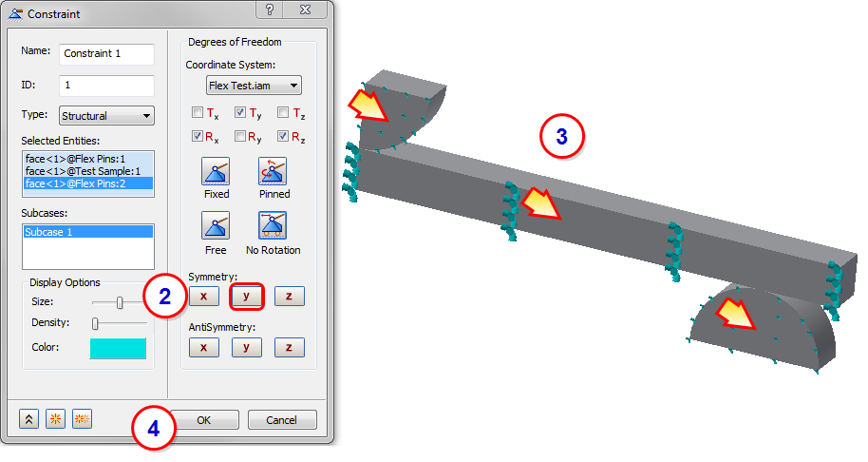868x462 pixels.
Task: Open the Type Structural dropdown
Action: [106, 116]
